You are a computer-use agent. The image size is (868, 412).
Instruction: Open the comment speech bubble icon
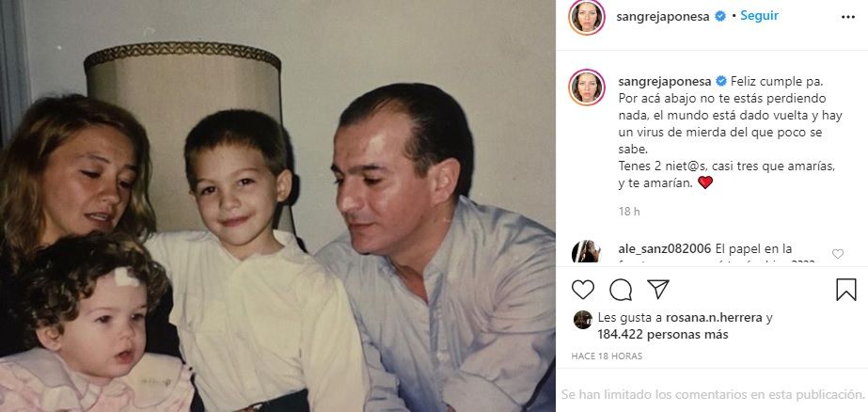coord(621,290)
